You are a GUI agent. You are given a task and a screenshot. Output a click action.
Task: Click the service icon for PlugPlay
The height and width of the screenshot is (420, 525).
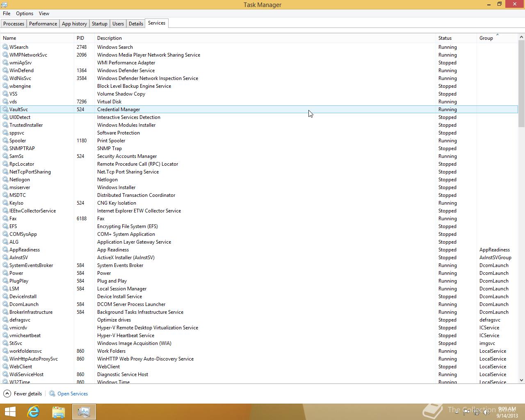(5, 281)
